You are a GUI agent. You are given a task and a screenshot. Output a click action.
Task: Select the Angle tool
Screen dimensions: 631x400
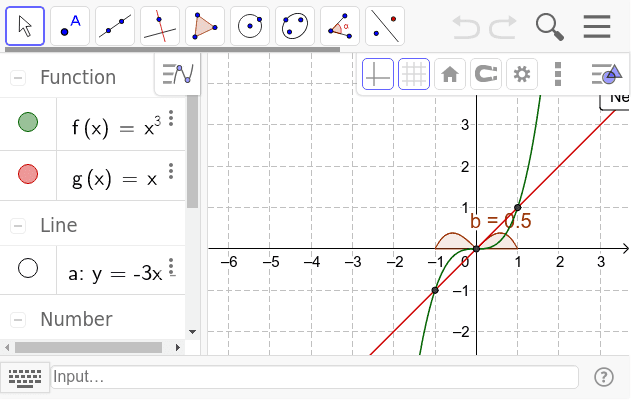tap(340, 26)
